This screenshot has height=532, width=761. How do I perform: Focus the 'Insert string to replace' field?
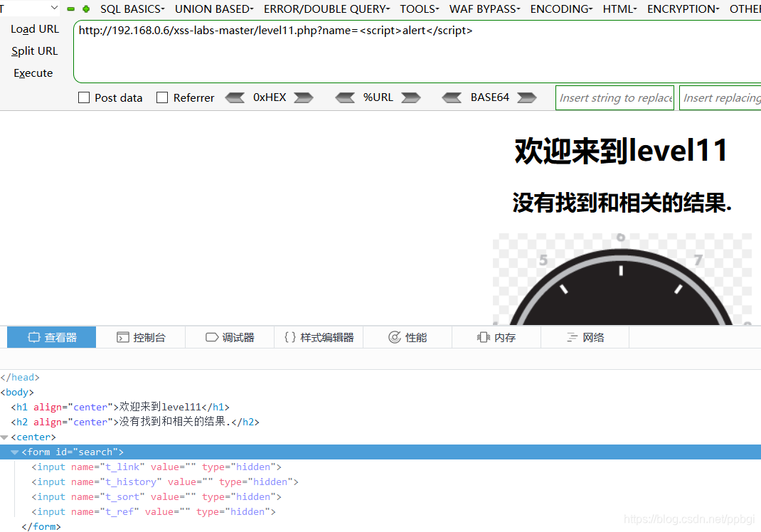614,97
